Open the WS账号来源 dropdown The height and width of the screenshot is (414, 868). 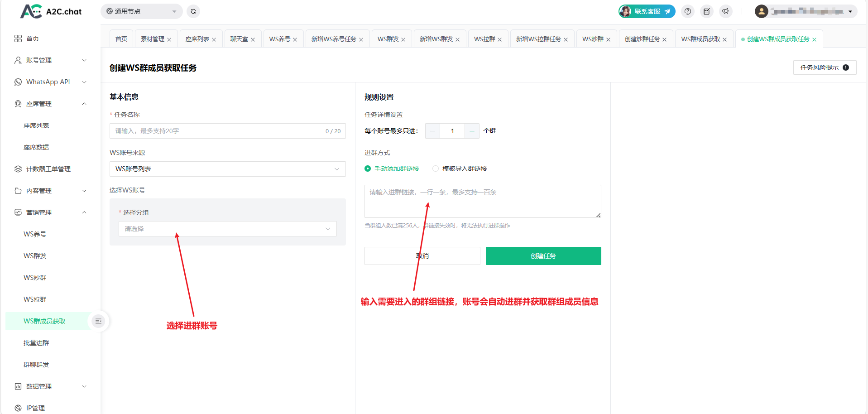coord(227,169)
